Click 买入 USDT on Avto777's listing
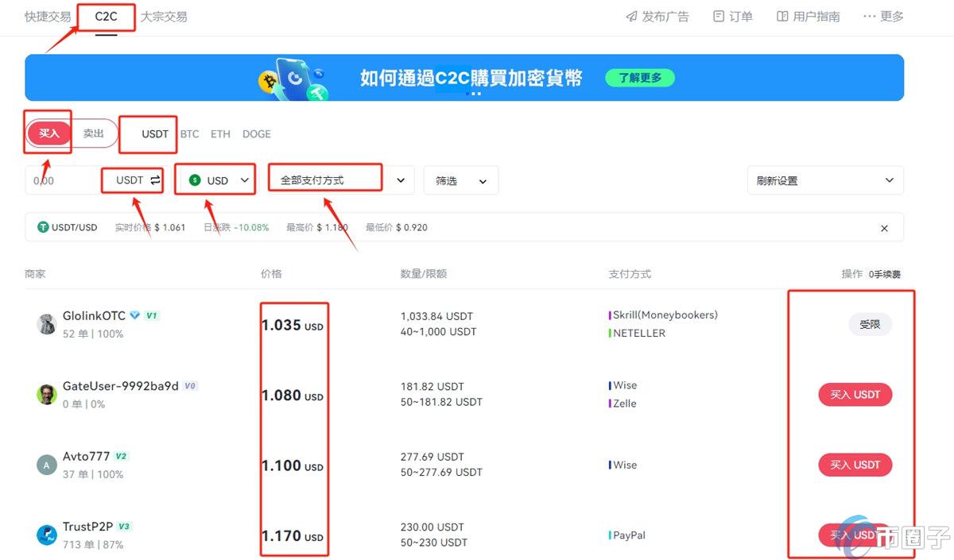This screenshot has width=954, height=560. [x=855, y=465]
